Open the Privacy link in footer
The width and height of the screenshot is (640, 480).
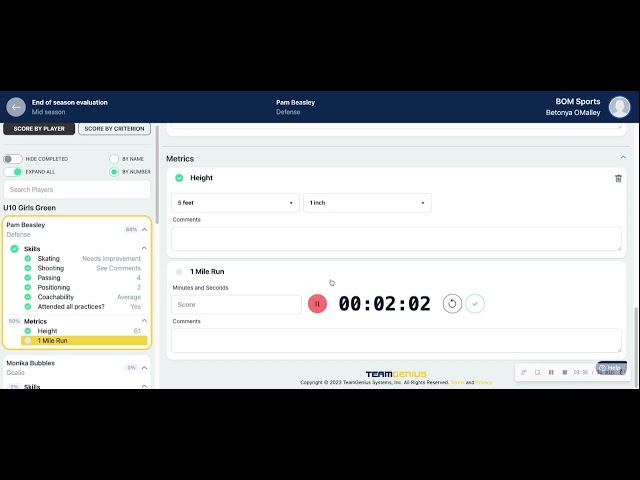[x=484, y=382]
